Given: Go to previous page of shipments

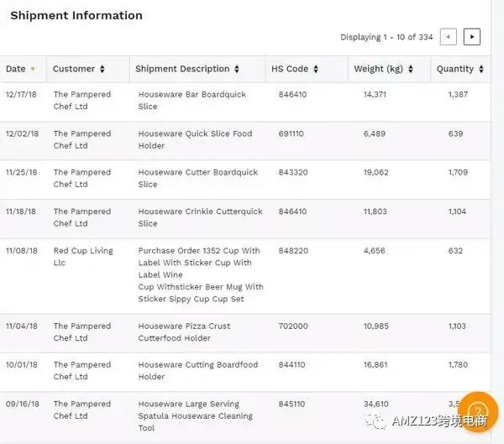Looking at the screenshot, I should [448, 37].
